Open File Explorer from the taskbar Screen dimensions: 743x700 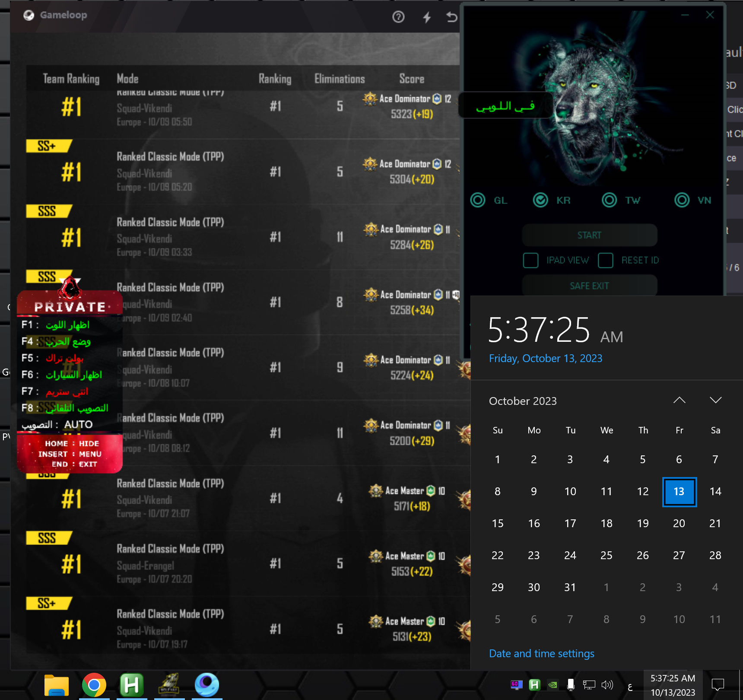(57, 685)
